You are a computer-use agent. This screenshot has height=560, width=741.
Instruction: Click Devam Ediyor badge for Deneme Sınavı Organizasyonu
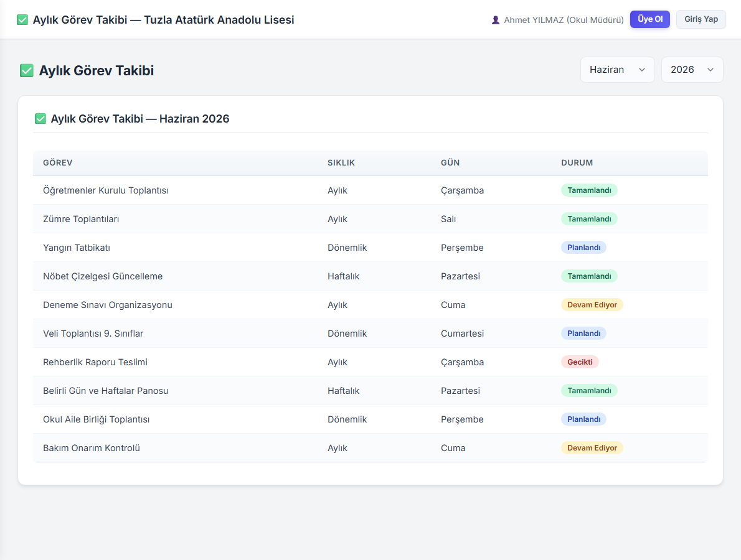[x=592, y=305]
